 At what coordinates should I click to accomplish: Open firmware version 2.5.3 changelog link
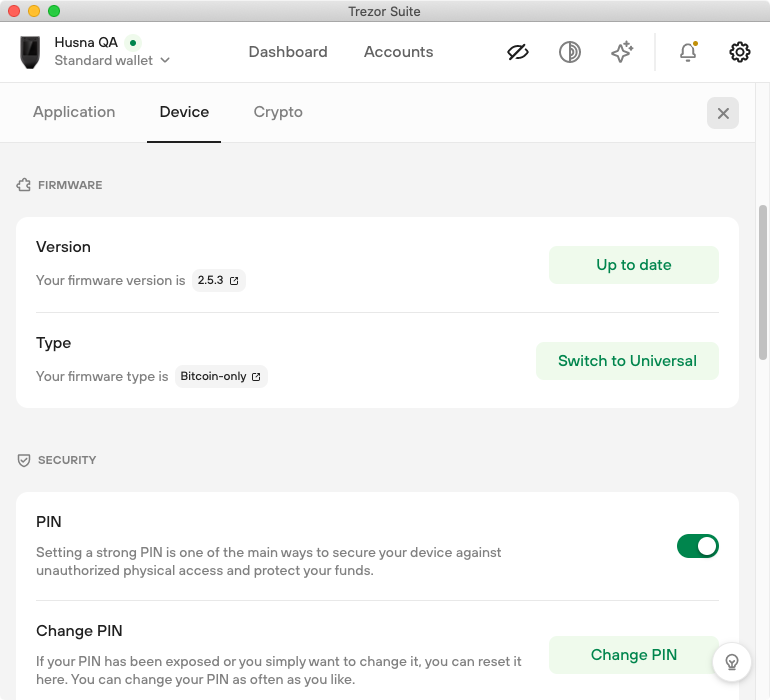point(219,280)
